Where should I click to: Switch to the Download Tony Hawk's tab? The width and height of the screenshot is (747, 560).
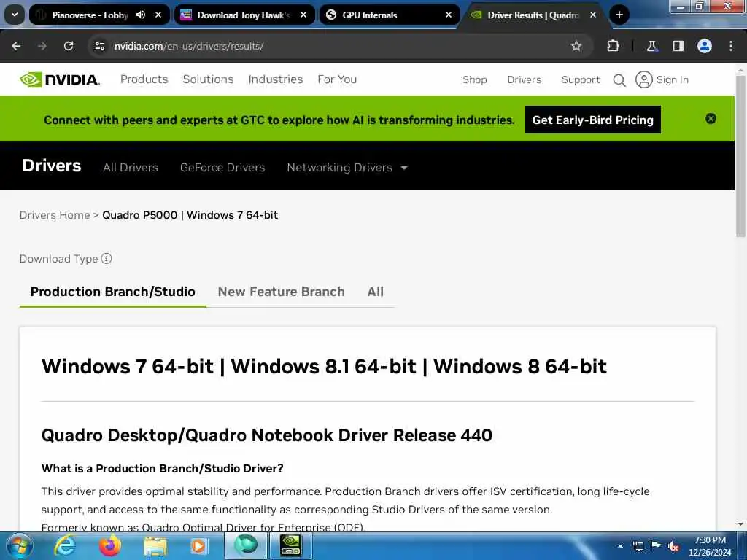[244, 15]
